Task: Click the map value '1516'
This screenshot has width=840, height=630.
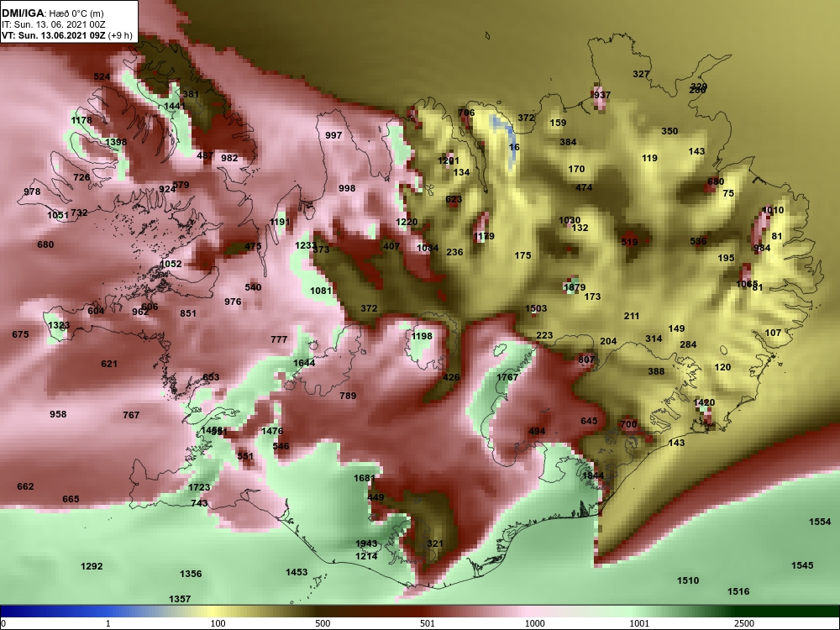Action: point(738,591)
